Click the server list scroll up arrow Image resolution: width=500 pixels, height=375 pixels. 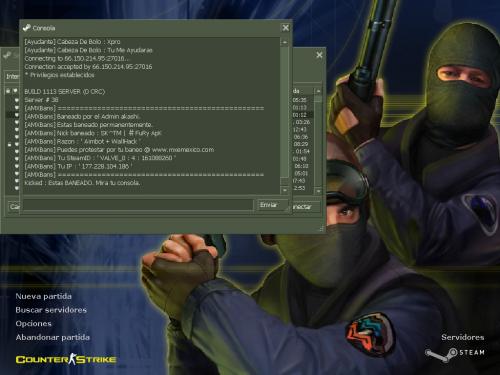318,91
